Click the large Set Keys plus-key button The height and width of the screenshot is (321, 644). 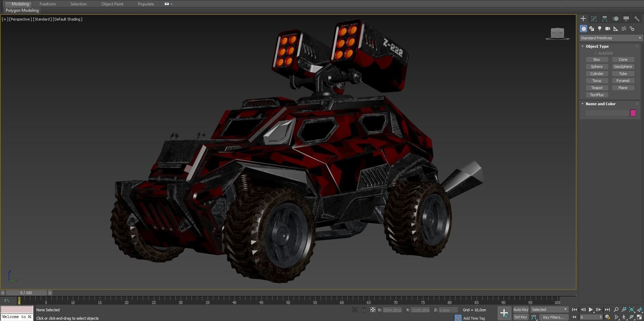click(504, 313)
